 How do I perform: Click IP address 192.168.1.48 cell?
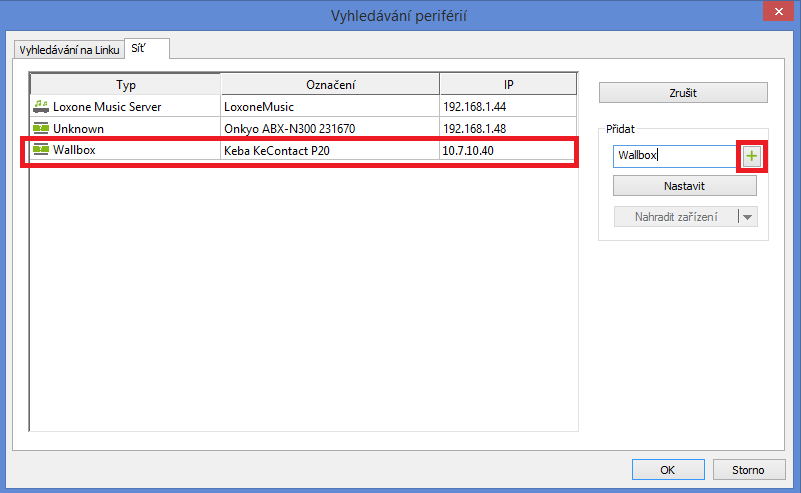[474, 128]
